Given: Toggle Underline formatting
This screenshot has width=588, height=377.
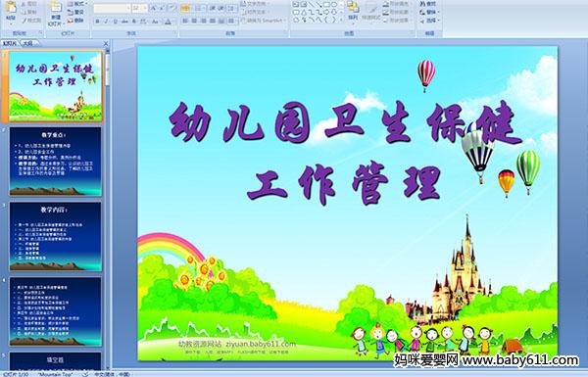Looking at the screenshot, I should tap(115, 22).
